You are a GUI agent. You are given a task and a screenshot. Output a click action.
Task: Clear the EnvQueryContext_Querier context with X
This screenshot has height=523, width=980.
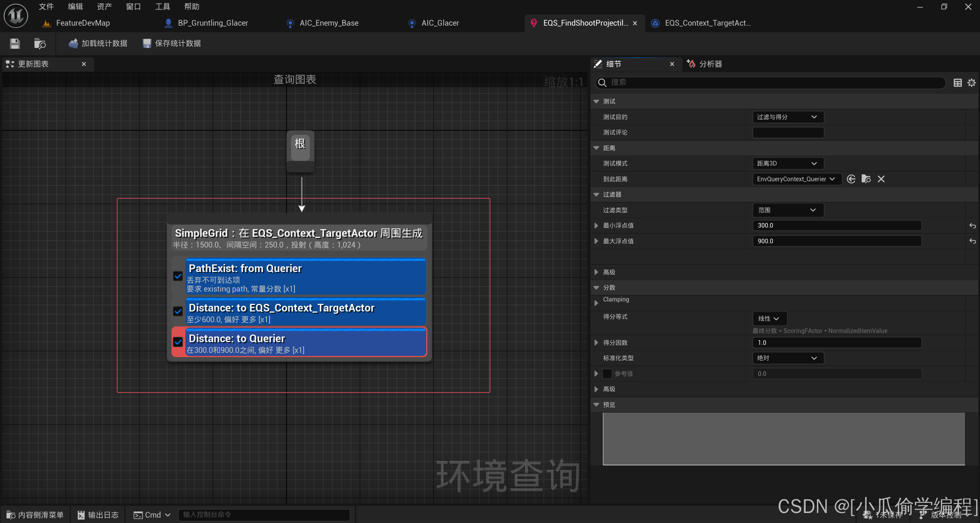click(881, 179)
